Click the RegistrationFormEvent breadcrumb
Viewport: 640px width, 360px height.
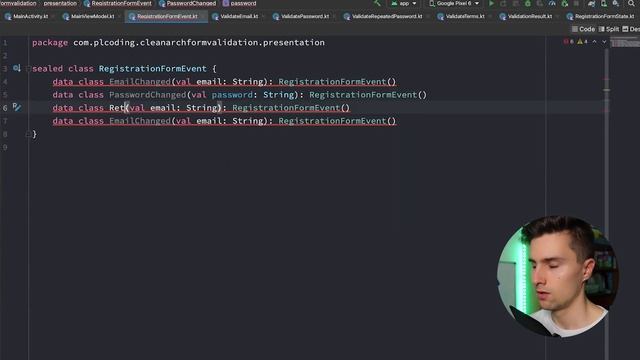(x=118, y=3)
